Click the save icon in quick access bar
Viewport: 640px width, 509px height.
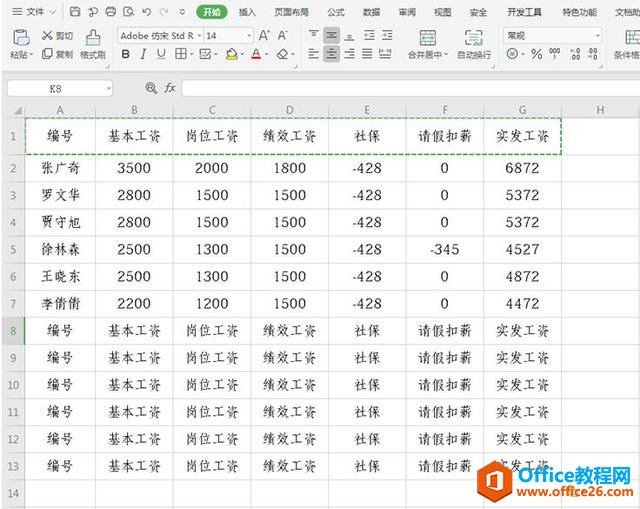[x=75, y=11]
